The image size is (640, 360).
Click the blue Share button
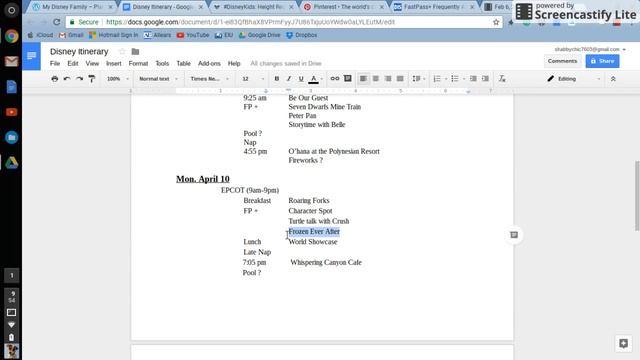[602, 61]
